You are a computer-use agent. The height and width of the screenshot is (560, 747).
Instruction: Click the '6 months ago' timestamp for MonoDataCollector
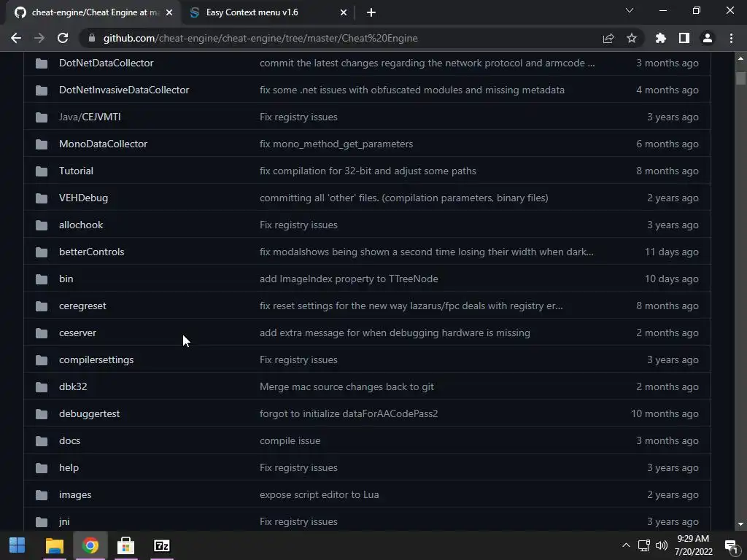(667, 144)
